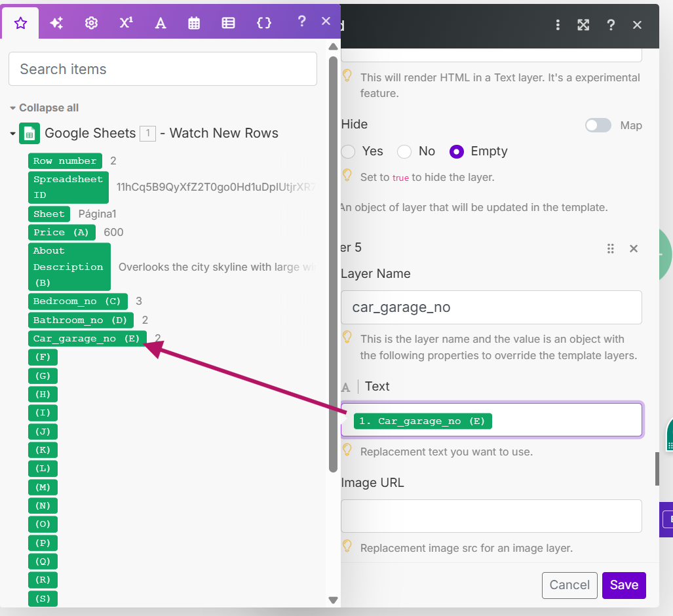Viewport: 673px width, 616px height.
Task: Insert the Sheet variable
Action: (x=49, y=214)
